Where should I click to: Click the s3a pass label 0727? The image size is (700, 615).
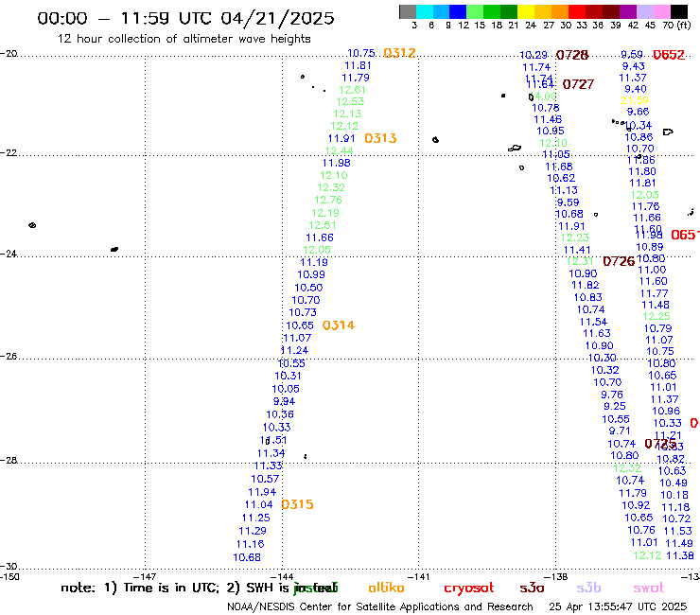[x=578, y=84]
